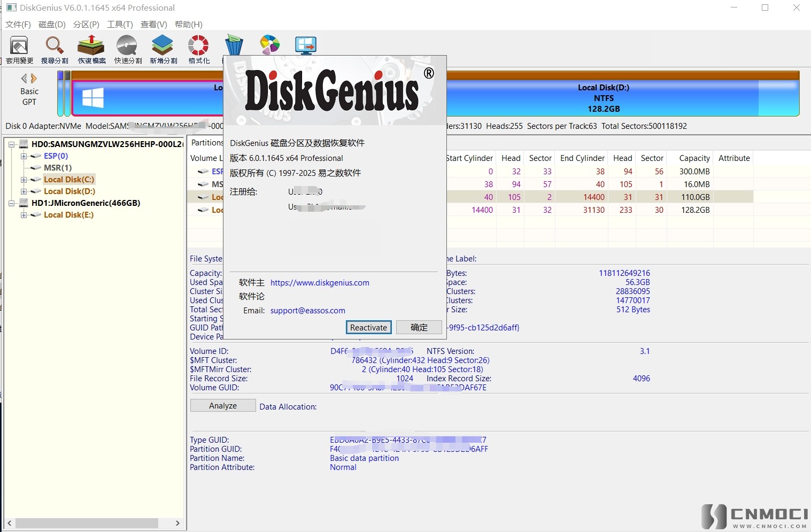The height and width of the screenshot is (532, 811).
Task: Click the 16.0MB capacity cell
Action: point(697,184)
